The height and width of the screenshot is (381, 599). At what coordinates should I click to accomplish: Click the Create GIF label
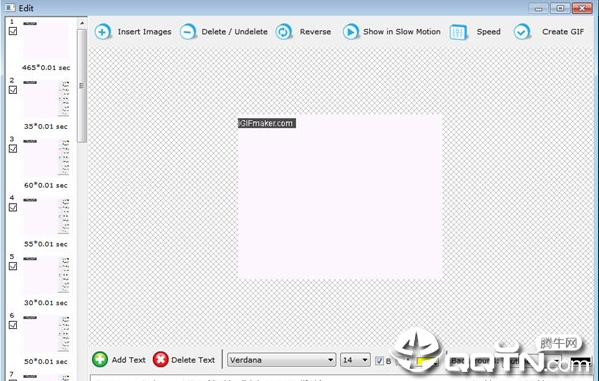(563, 32)
